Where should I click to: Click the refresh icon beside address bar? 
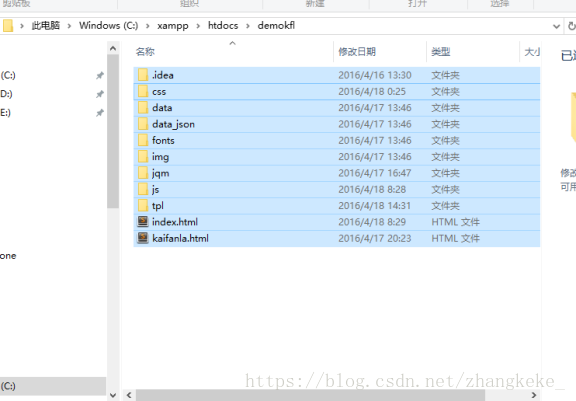tap(572, 26)
